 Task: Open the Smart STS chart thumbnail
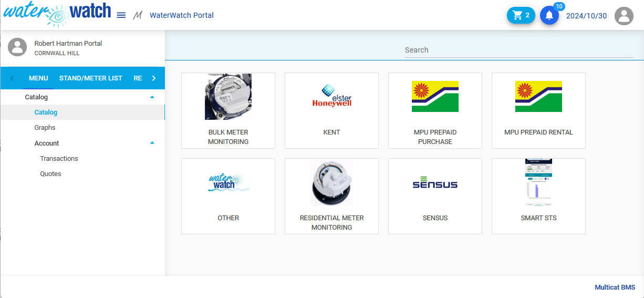click(538, 182)
